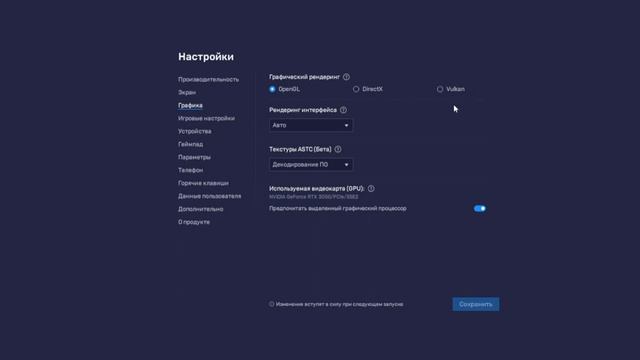Open Параметры section
This screenshot has width=640, height=360.
[x=194, y=157]
